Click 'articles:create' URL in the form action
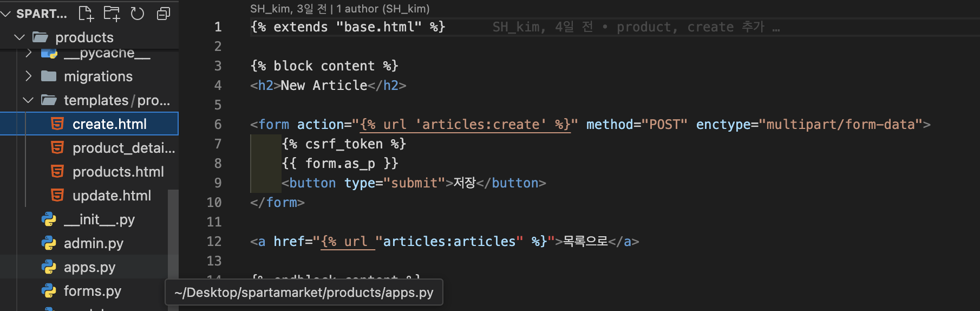Viewport: 980px width, 311px height. pyautogui.click(x=481, y=125)
